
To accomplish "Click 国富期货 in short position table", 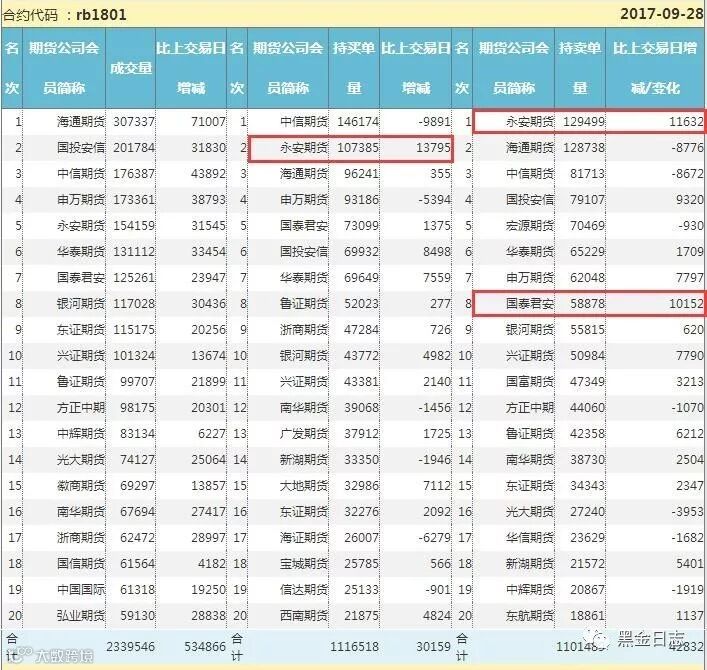I will coord(530,382).
